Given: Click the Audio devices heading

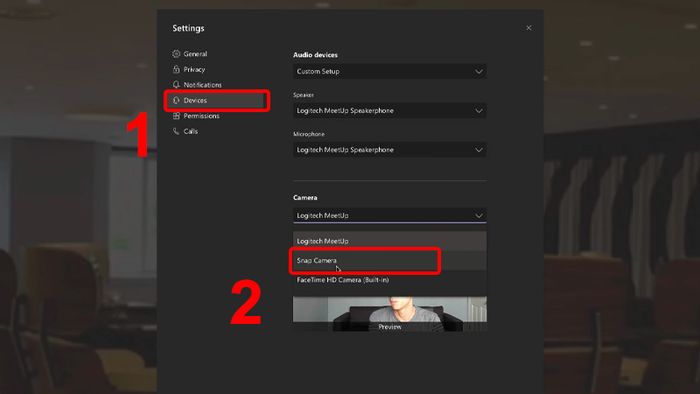Looking at the screenshot, I should (x=315, y=55).
